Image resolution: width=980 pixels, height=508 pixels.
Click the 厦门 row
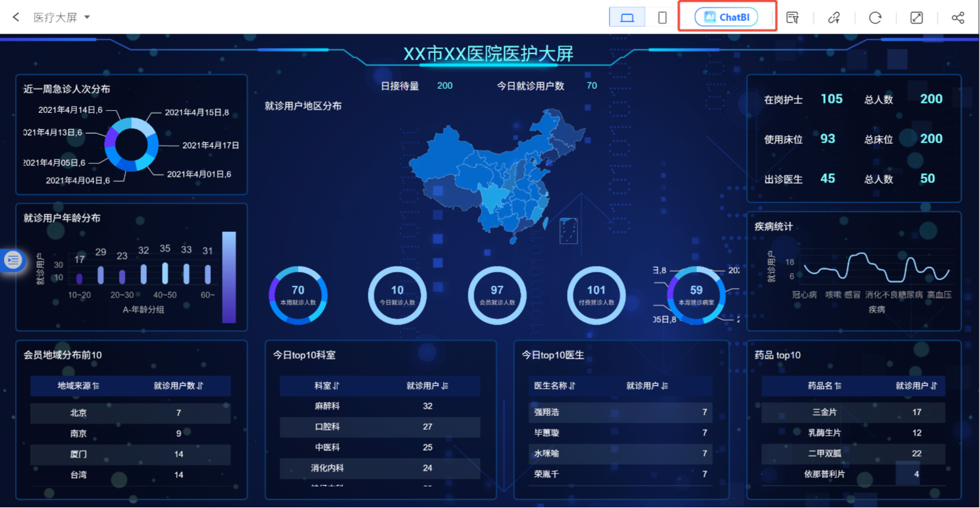(x=131, y=454)
